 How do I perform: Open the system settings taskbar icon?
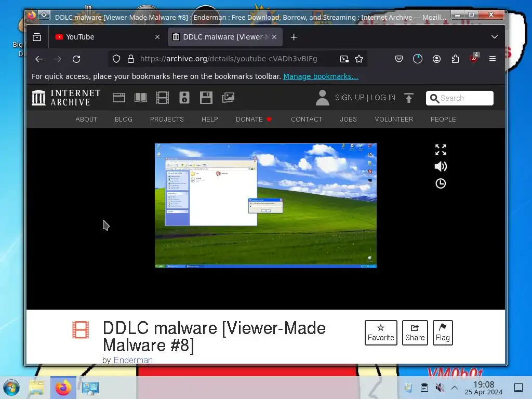click(90, 388)
